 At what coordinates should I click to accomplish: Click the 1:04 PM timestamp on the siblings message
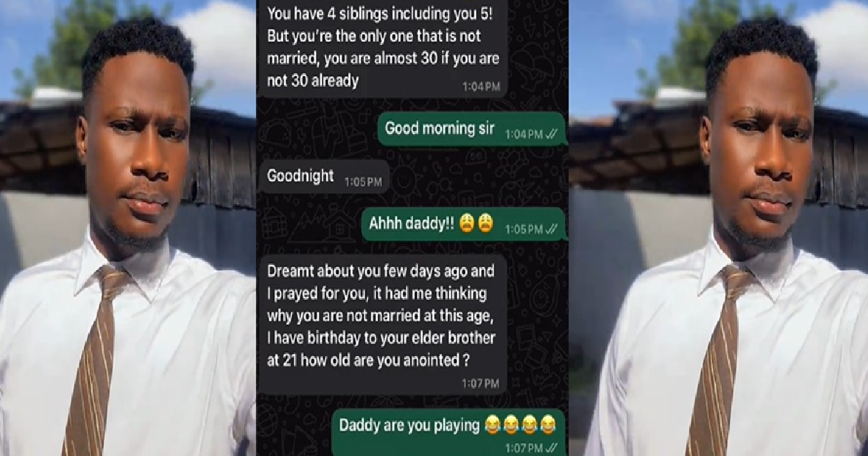coord(481,87)
